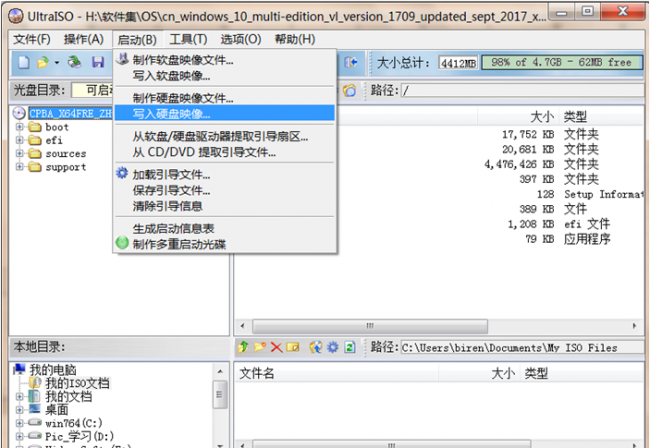
Task: Click the local path field C:\Users\biren
Action: tap(524, 347)
